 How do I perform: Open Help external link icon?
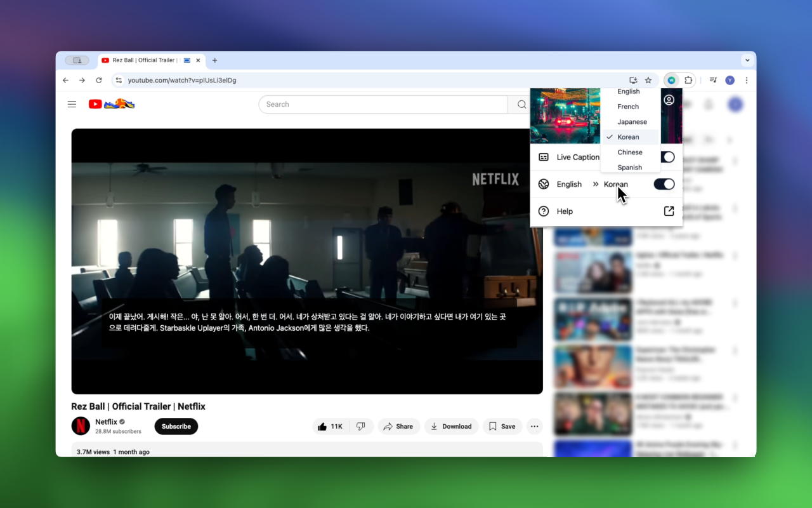click(669, 211)
